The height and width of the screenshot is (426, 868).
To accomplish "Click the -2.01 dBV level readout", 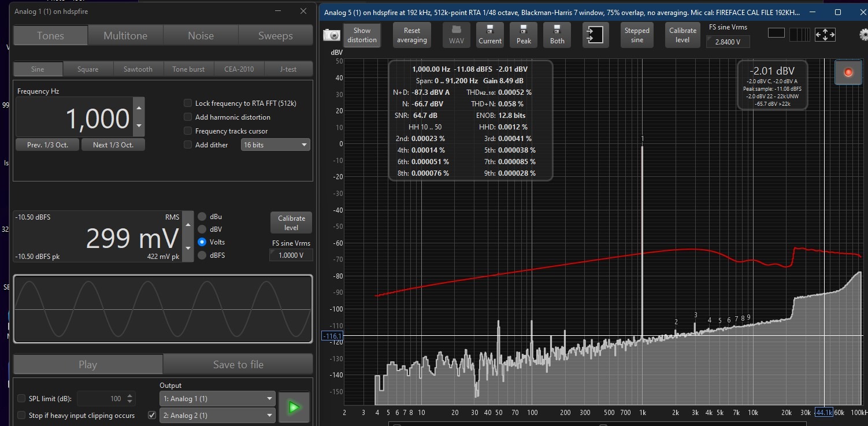I will point(771,70).
